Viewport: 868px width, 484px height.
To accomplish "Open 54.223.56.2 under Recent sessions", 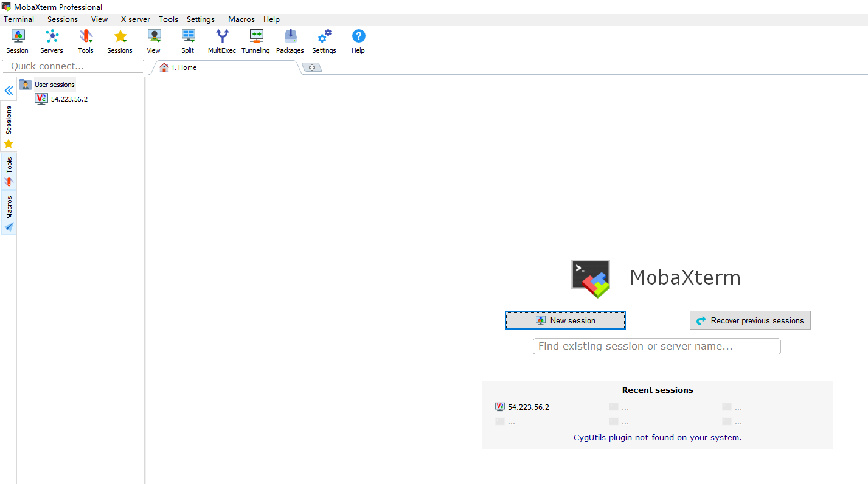I will point(523,407).
